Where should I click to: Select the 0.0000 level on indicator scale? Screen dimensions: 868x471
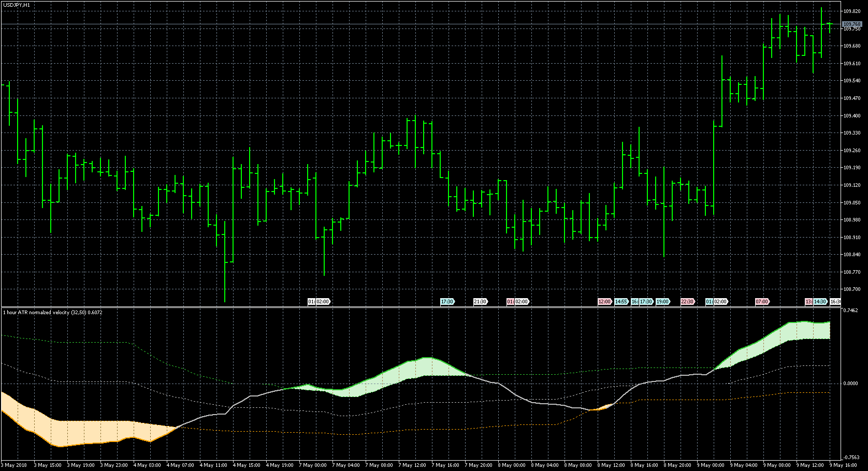pyautogui.click(x=851, y=384)
